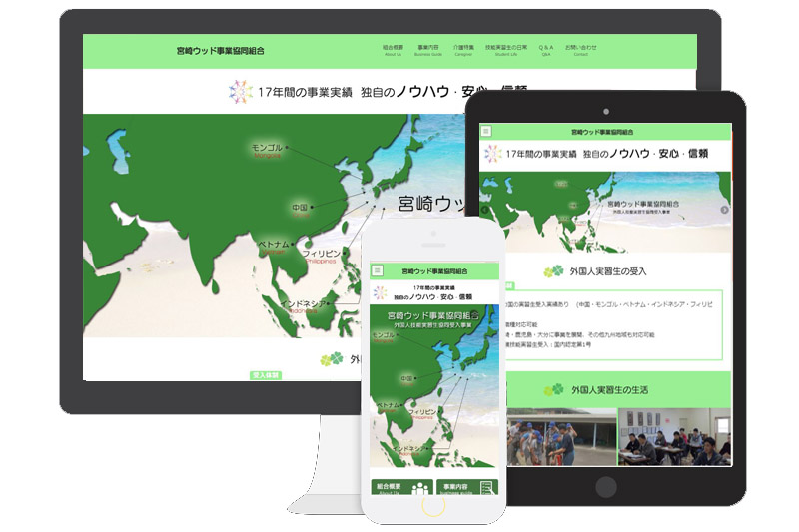Click the 受入体制 green tag on desktop

point(266,375)
